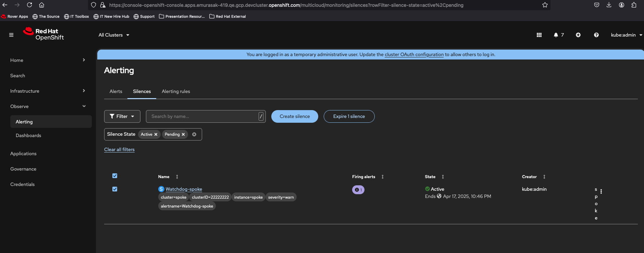Reload the page with the refresh icon

point(29,5)
